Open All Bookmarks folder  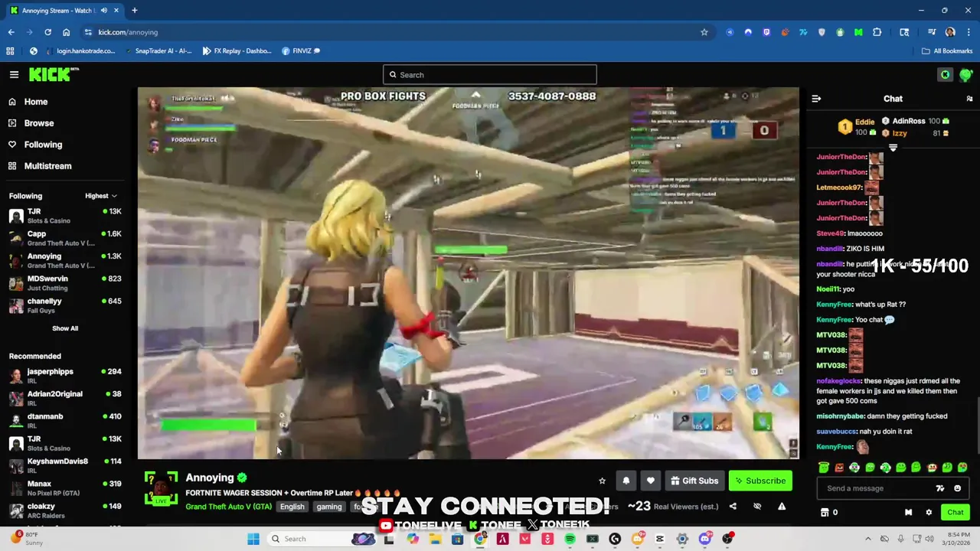click(946, 51)
